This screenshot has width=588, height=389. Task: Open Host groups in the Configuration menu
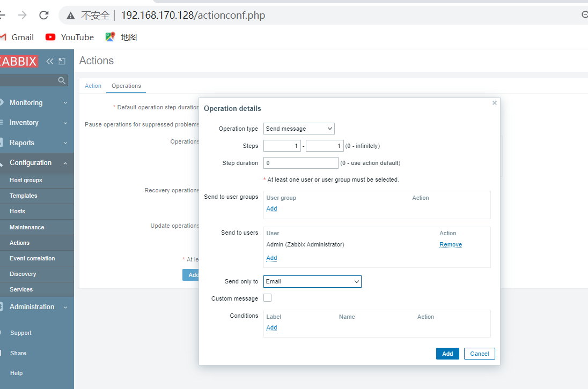point(26,180)
